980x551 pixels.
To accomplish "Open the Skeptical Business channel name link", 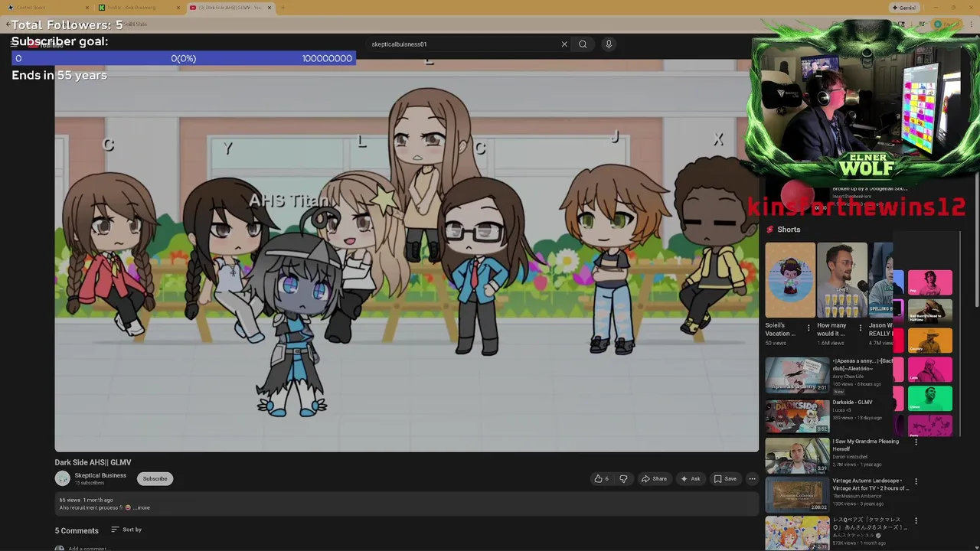I will 100,475.
